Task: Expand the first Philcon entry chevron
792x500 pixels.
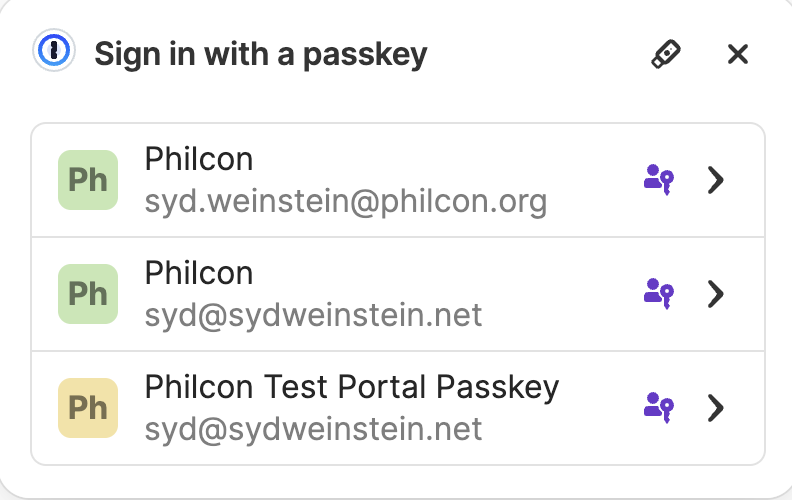Action: (x=715, y=180)
